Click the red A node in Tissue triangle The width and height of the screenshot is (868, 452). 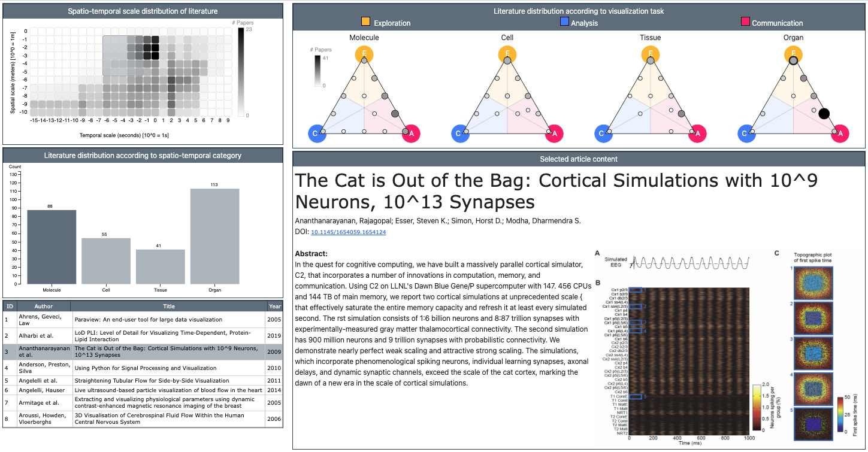(697, 134)
